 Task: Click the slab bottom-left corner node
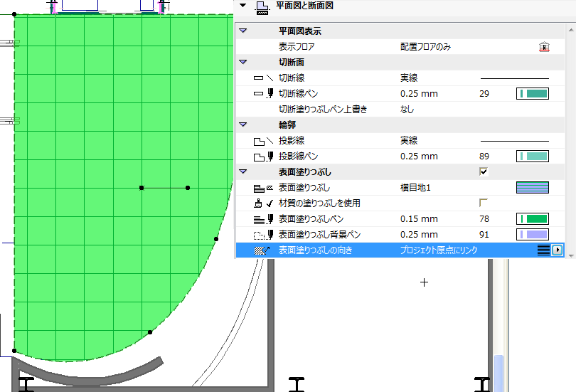pos(14,351)
